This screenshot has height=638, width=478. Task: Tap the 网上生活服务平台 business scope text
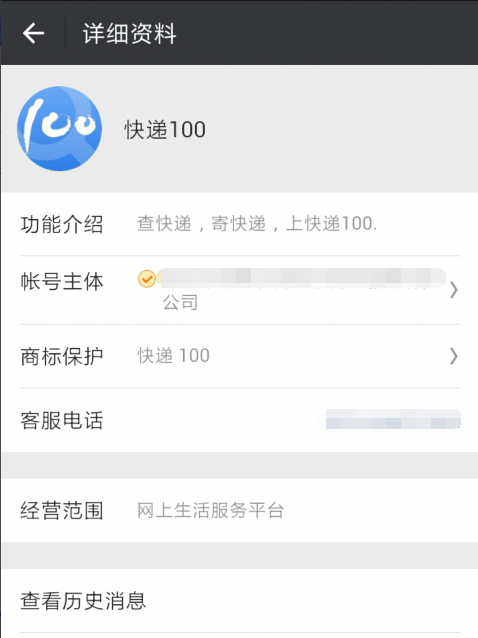(x=210, y=510)
